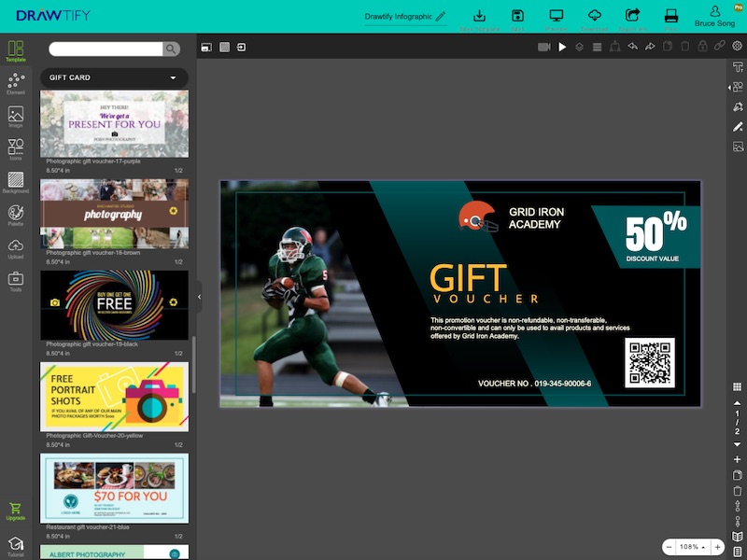Select the yellow 'Free Portrait Shots' template

point(114,397)
